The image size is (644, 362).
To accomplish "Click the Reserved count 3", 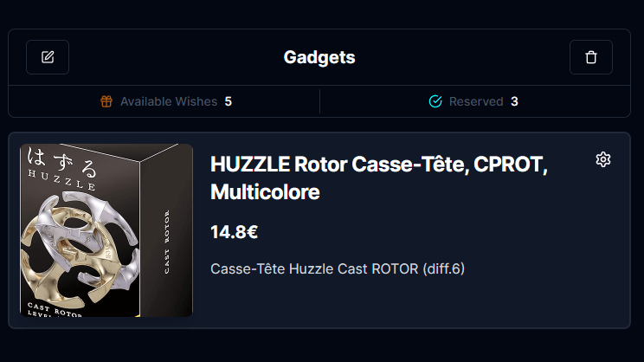I will tap(514, 101).
